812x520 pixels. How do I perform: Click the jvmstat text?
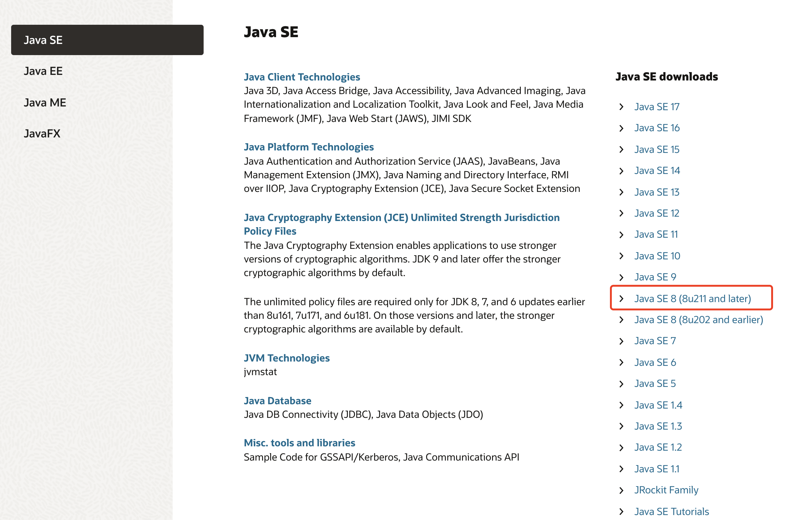pyautogui.click(x=260, y=372)
